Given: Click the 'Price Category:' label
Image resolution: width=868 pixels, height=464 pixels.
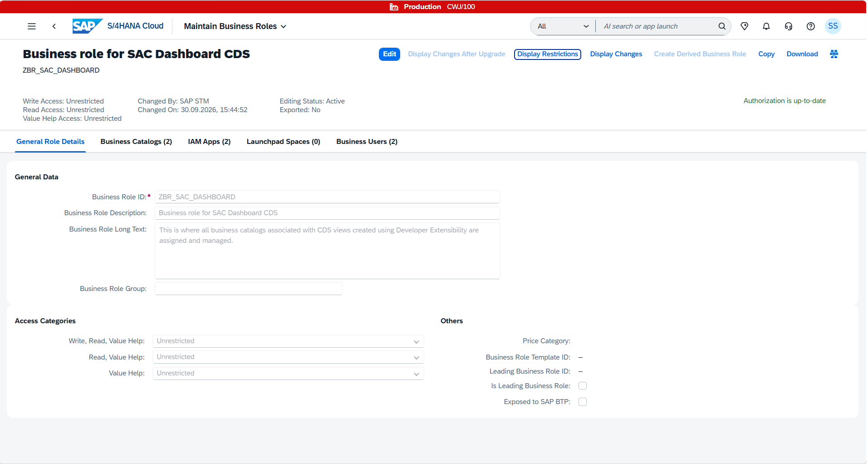Looking at the screenshot, I should pyautogui.click(x=546, y=341).
